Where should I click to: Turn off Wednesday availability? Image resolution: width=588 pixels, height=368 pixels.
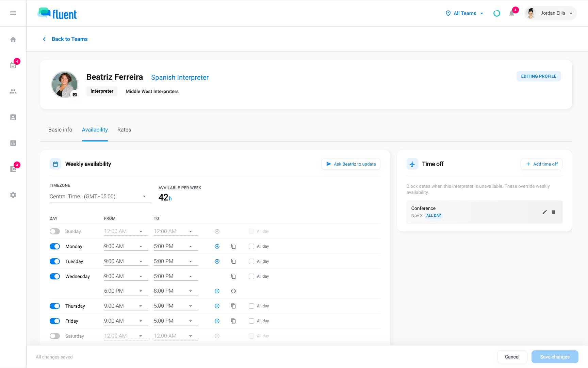tap(55, 276)
